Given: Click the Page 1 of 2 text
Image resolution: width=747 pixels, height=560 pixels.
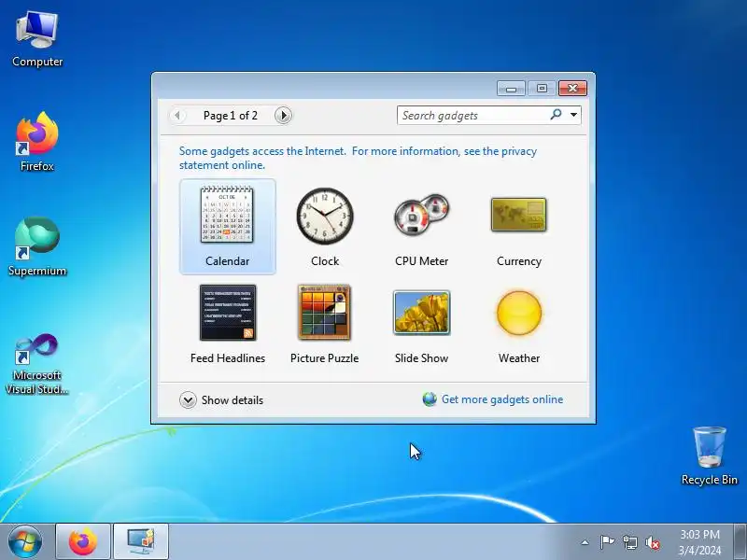Looking at the screenshot, I should point(230,116).
